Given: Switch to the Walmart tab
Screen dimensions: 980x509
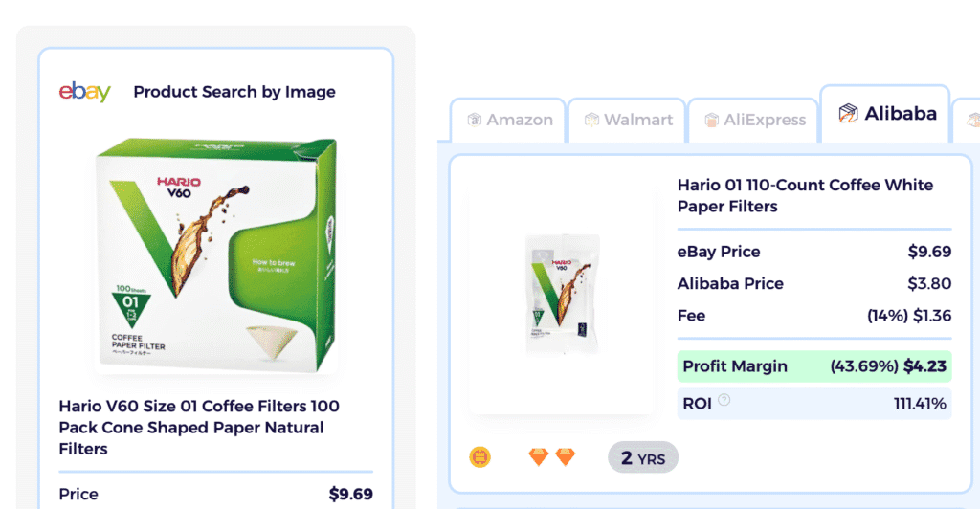Looking at the screenshot, I should coord(628,120).
